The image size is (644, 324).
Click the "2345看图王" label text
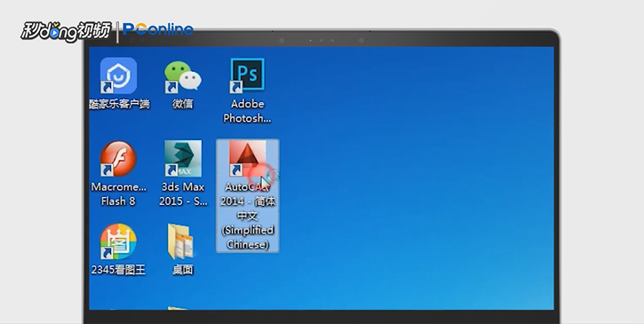119,270
